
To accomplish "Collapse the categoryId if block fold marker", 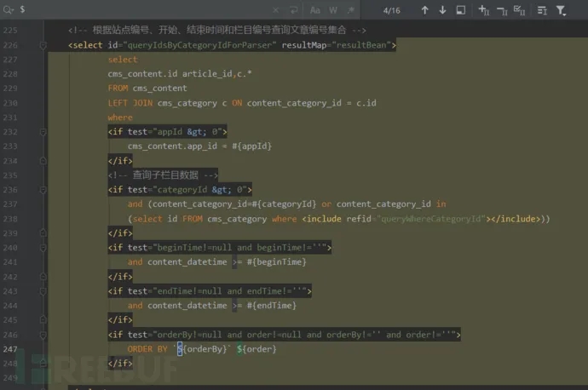I will (43, 190).
